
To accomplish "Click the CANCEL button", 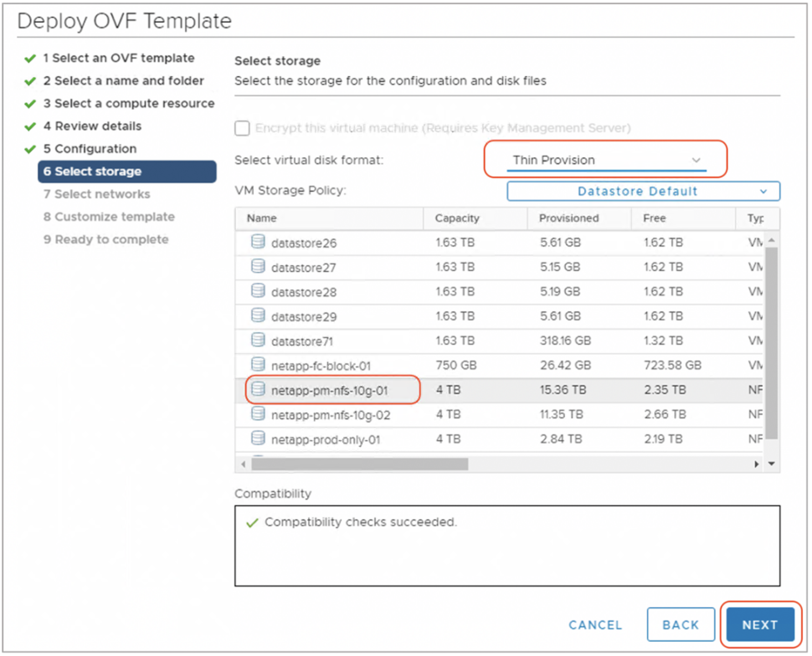I will [595, 624].
